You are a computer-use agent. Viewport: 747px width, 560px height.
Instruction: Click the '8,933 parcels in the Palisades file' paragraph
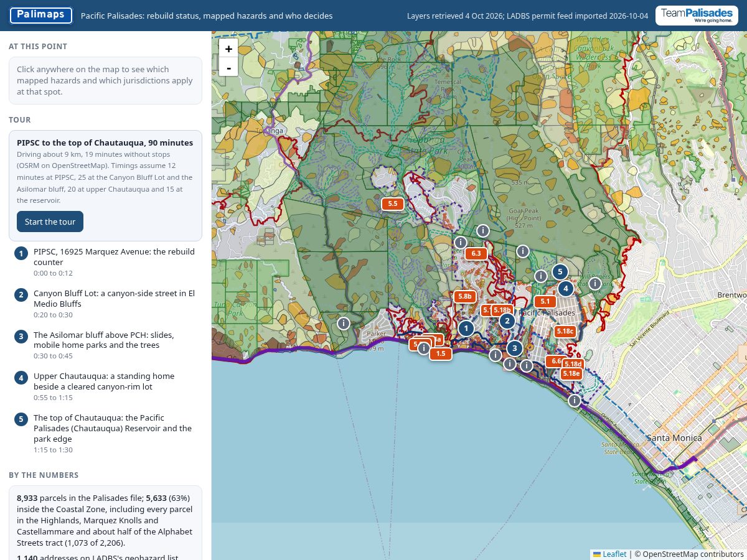(105, 520)
